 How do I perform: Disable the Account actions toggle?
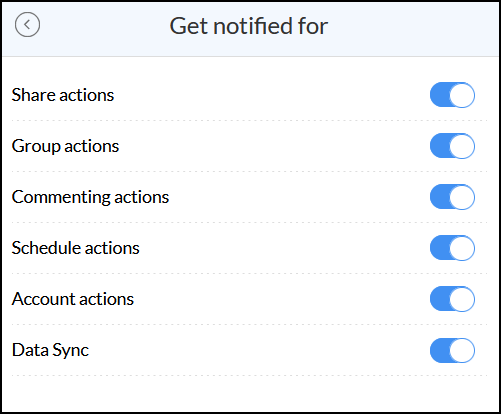452,299
